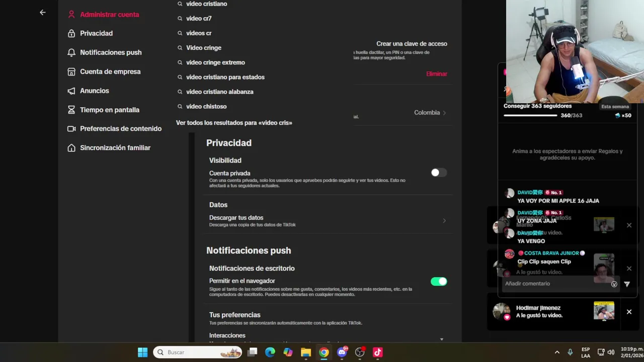
Task: Pick suggestion 'video cristiano alabanza'
Action: 220,92
